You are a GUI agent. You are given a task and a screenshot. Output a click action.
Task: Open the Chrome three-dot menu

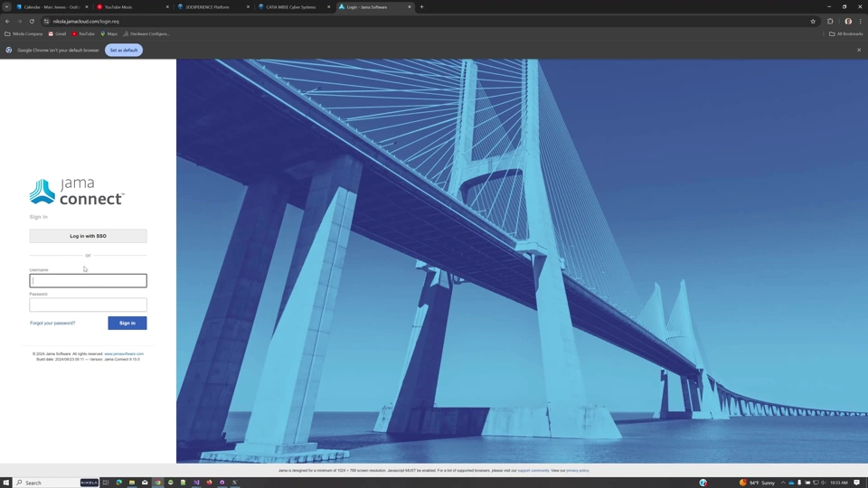point(860,21)
